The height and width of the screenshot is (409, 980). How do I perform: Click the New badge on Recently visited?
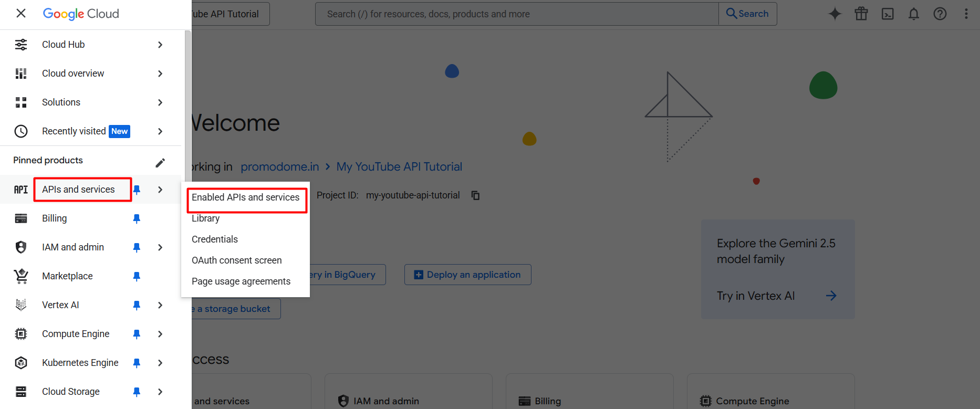click(119, 131)
